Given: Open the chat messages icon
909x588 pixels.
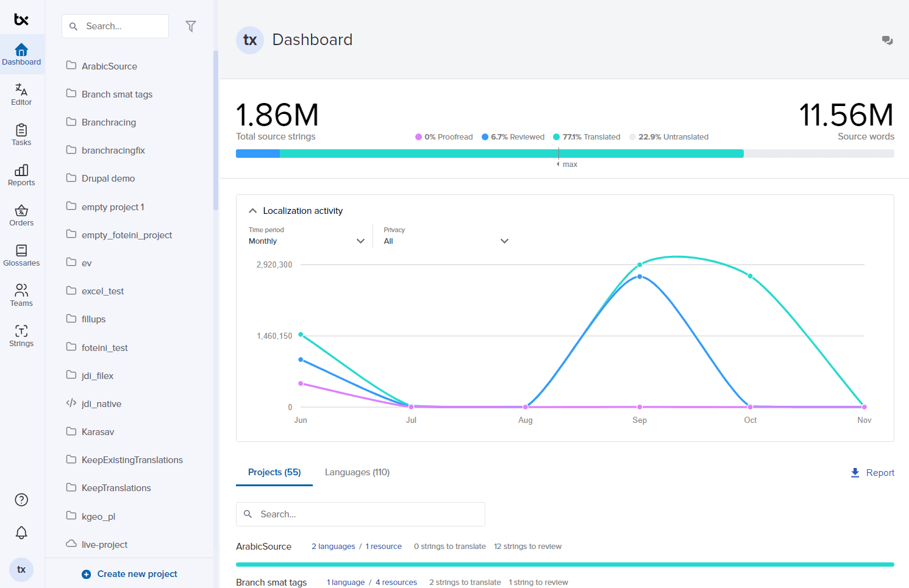Looking at the screenshot, I should pyautogui.click(x=887, y=40).
